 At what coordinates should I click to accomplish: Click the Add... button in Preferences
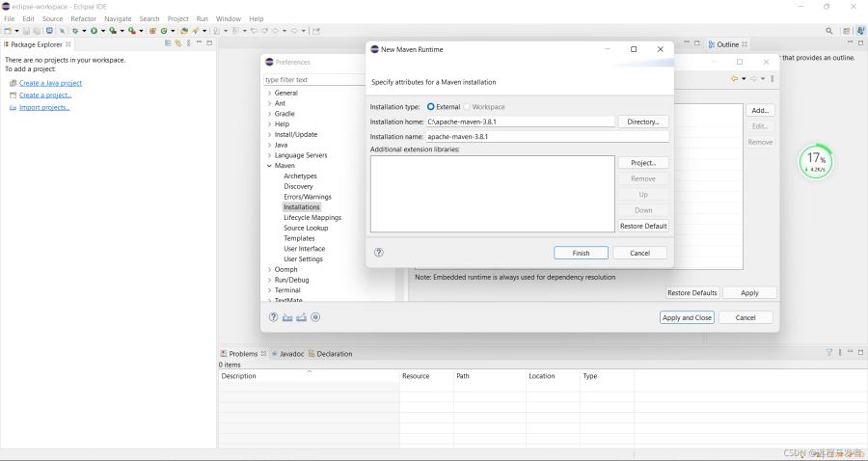760,111
